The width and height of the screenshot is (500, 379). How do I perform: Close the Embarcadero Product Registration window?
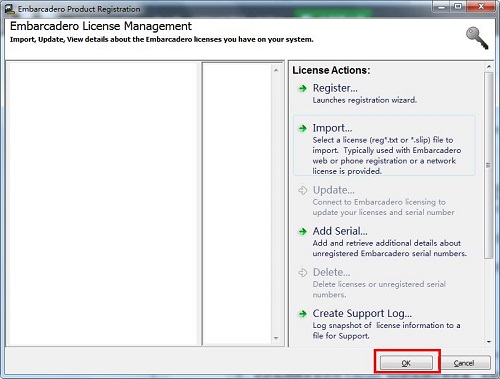coord(481,7)
